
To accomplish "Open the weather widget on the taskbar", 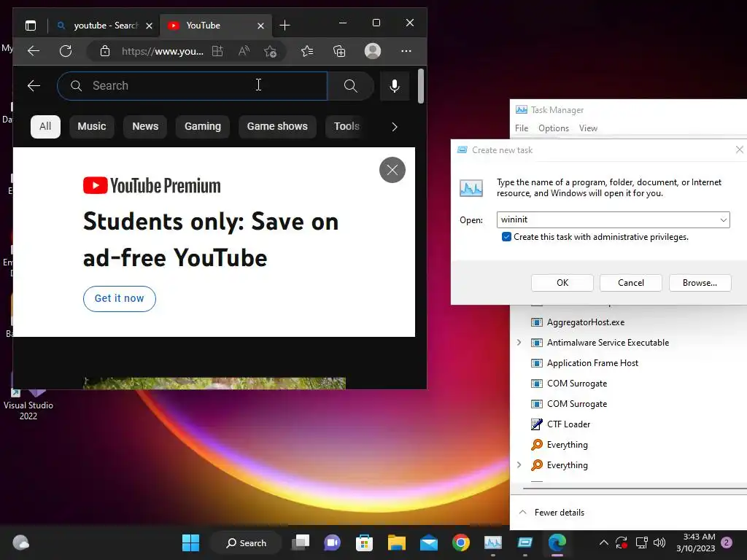I will [x=21, y=542].
